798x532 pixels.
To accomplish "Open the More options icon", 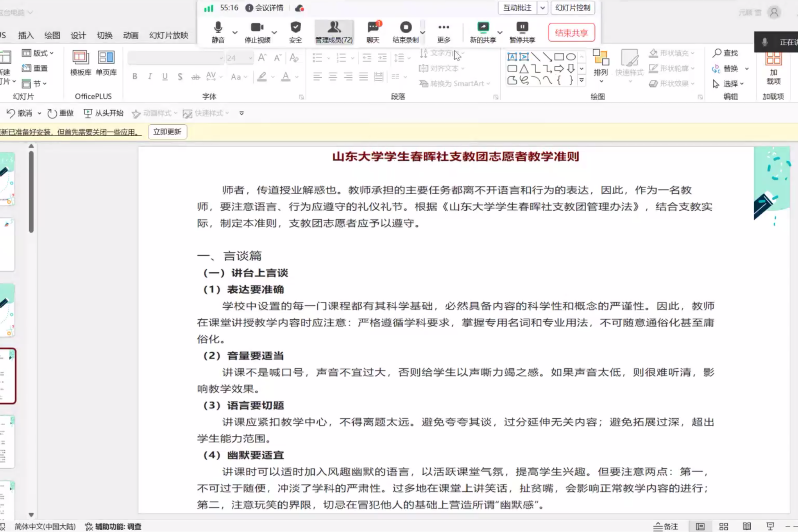I will (444, 32).
